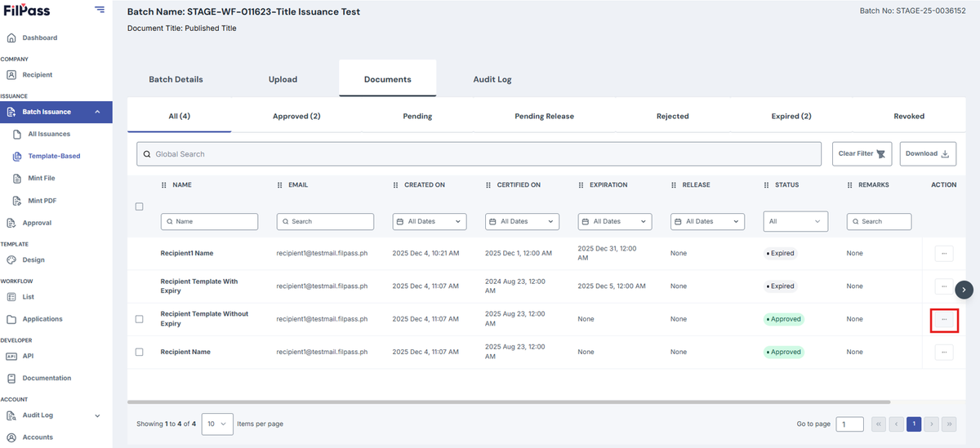The image size is (980, 448).
Task: Focus the Global Search field
Action: 479,153
